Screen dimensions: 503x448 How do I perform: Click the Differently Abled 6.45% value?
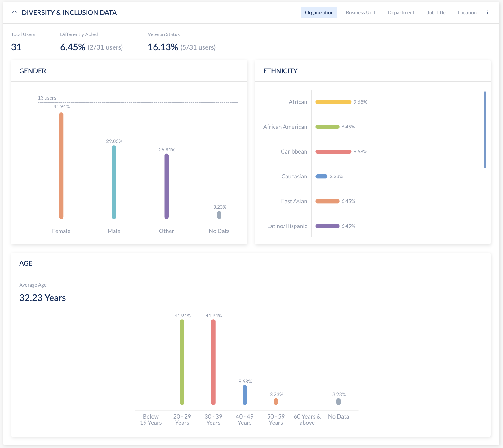click(73, 47)
